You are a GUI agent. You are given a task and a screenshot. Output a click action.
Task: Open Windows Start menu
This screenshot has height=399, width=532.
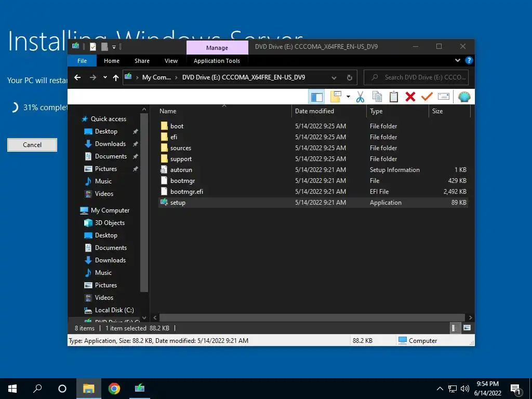tap(12, 389)
